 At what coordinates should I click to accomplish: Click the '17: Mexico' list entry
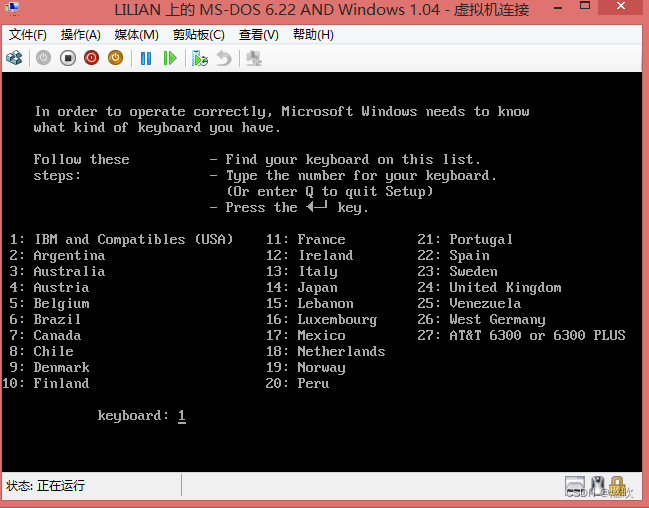[x=305, y=335]
